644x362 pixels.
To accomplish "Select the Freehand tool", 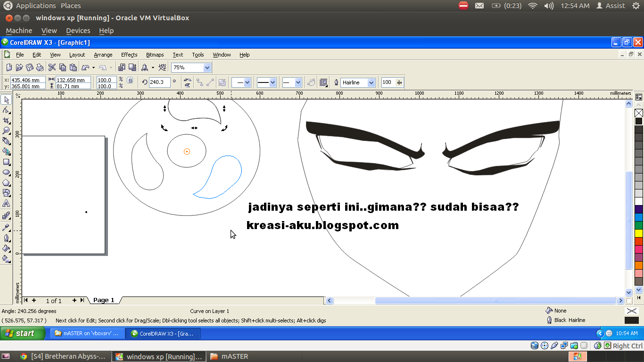I will pyautogui.click(x=6, y=141).
